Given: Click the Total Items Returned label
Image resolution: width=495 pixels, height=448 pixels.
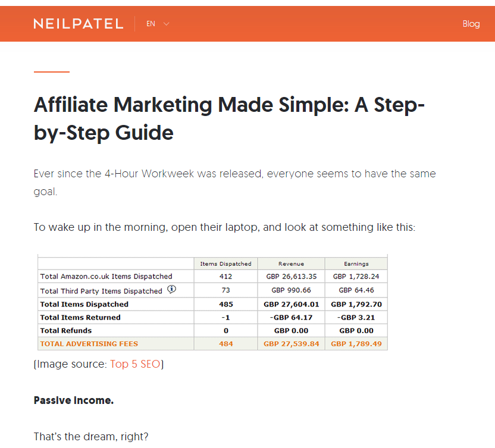Looking at the screenshot, I should click(x=80, y=317).
